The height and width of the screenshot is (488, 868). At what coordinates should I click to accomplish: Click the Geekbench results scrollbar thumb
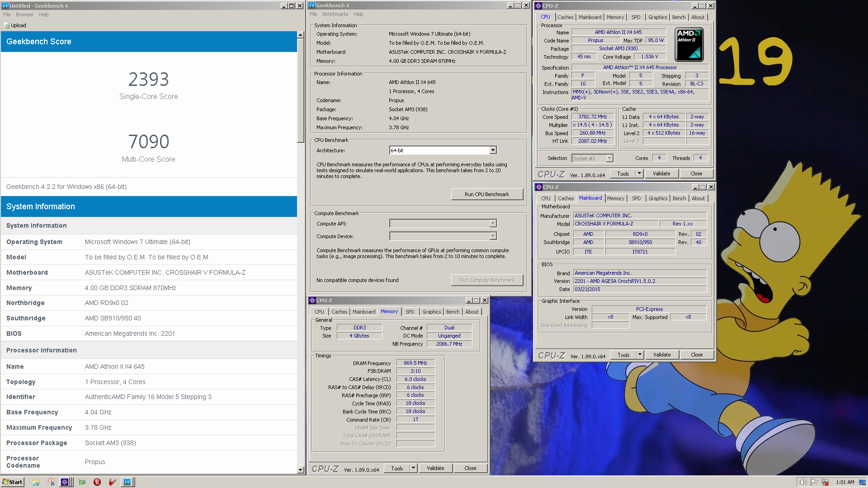tap(301, 90)
